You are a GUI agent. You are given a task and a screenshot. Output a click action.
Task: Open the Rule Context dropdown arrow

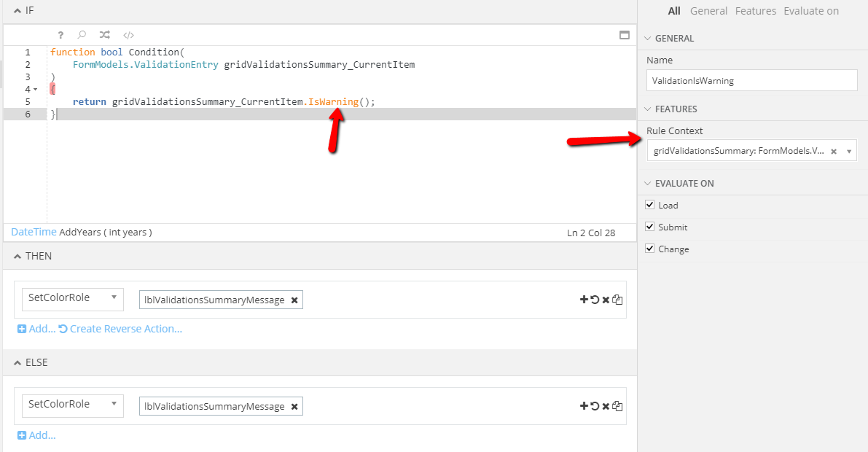tap(848, 151)
